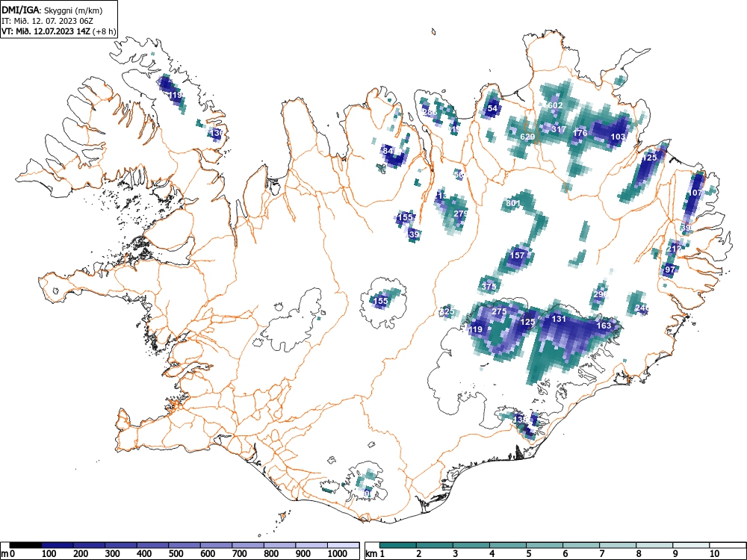Click the "54" visibility value on the map
Viewport: 747px width, 560px height.
coord(492,108)
